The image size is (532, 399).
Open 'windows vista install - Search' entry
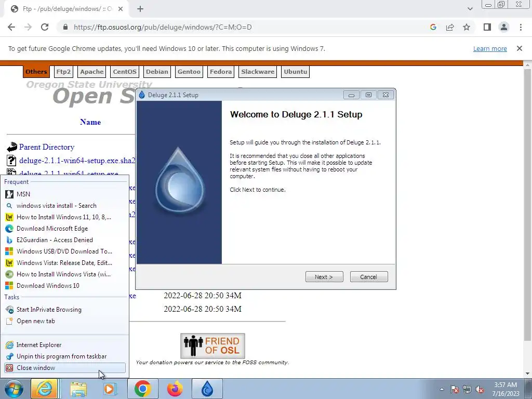(x=65, y=206)
